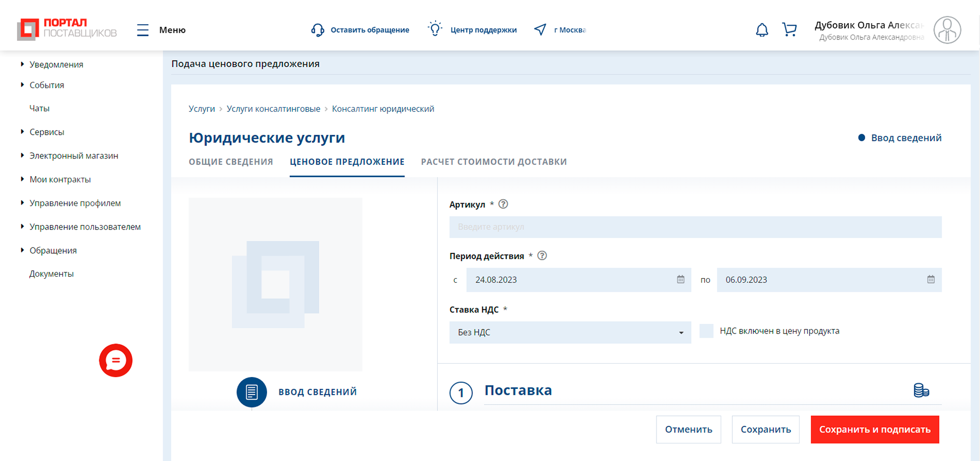
Task: Click the document icon beside ВВОД СВЕДЕНИЙ
Action: [251, 392]
